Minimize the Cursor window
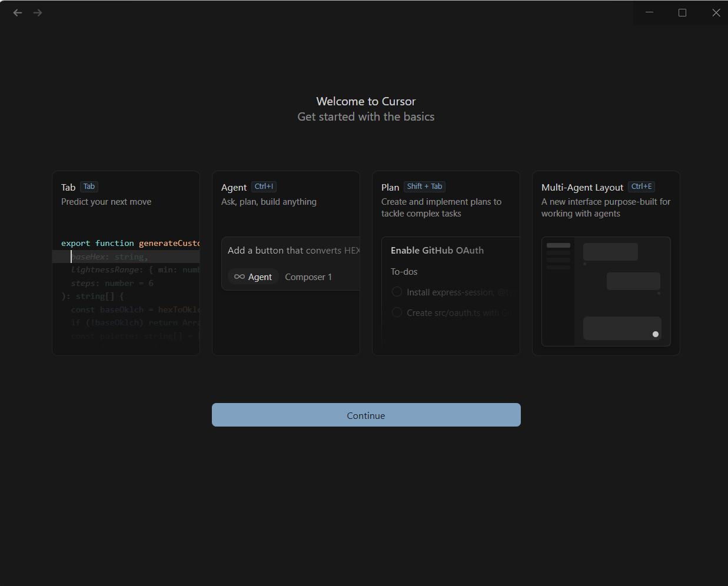This screenshot has height=586, width=728. (x=650, y=12)
